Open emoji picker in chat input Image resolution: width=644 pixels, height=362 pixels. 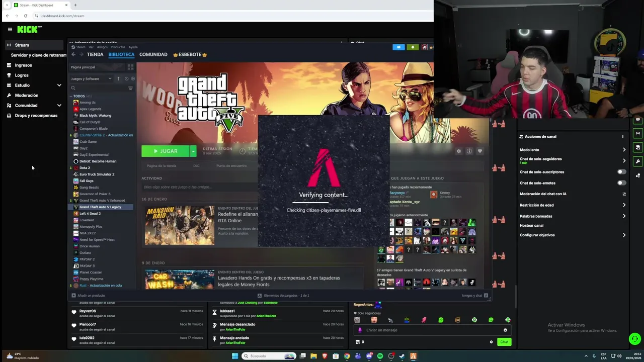tap(505, 330)
